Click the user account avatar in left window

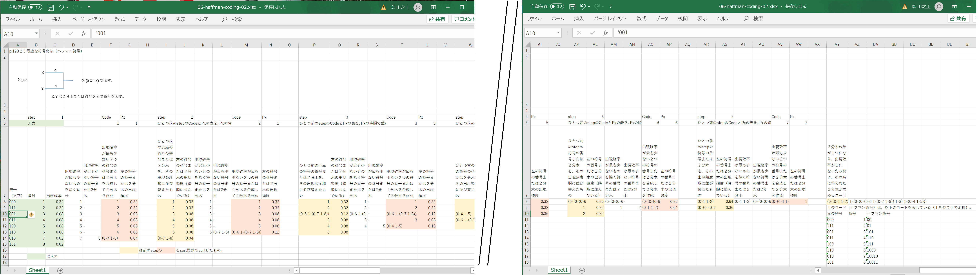coord(418,7)
